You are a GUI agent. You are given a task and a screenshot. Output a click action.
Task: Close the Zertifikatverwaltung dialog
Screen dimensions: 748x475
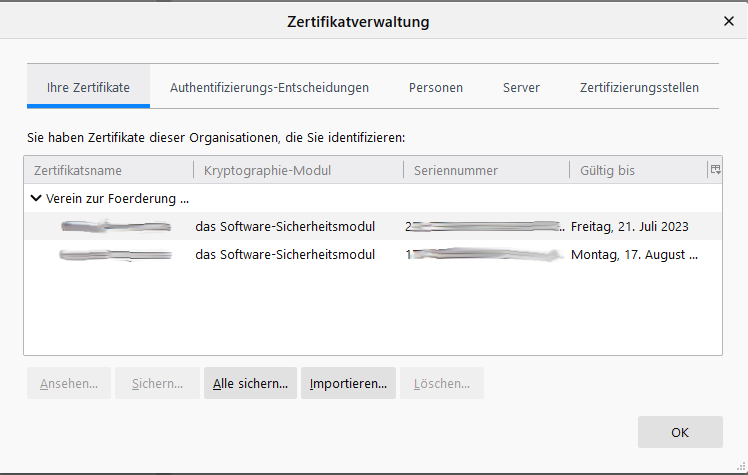(728, 20)
